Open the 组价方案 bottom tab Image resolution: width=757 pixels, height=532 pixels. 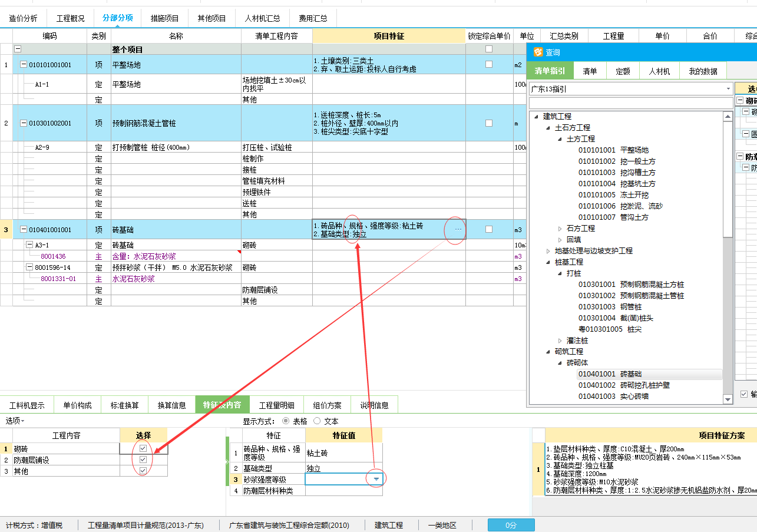click(x=327, y=405)
